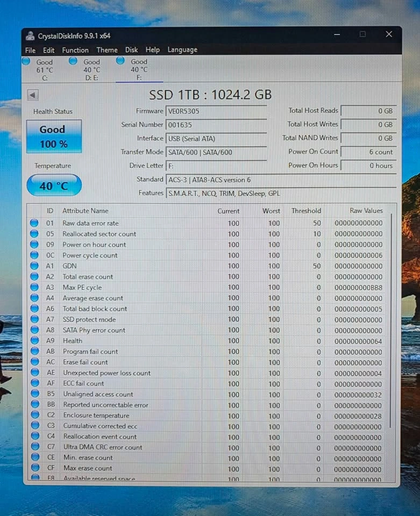Click the previous disk arrow button

[33, 95]
